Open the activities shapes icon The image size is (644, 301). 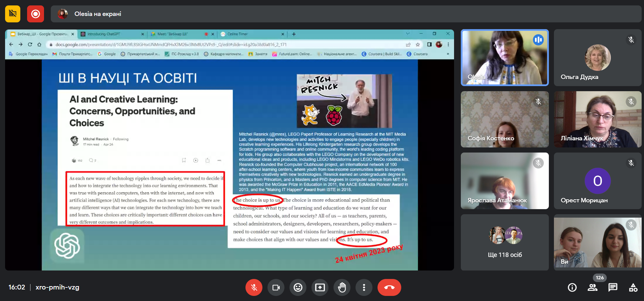point(633,287)
